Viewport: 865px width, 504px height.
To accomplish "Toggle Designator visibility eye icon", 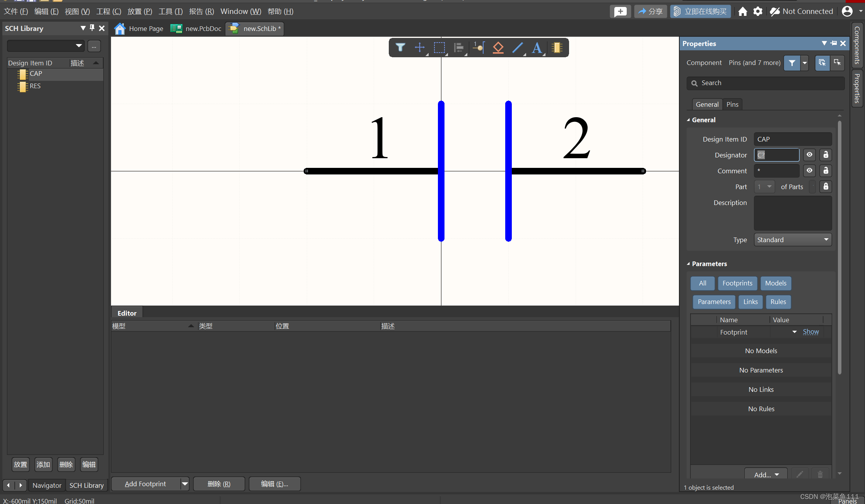I will tap(809, 155).
